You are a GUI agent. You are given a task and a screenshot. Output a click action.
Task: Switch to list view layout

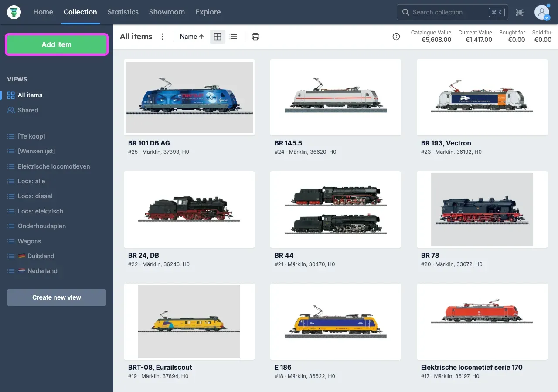(x=233, y=37)
